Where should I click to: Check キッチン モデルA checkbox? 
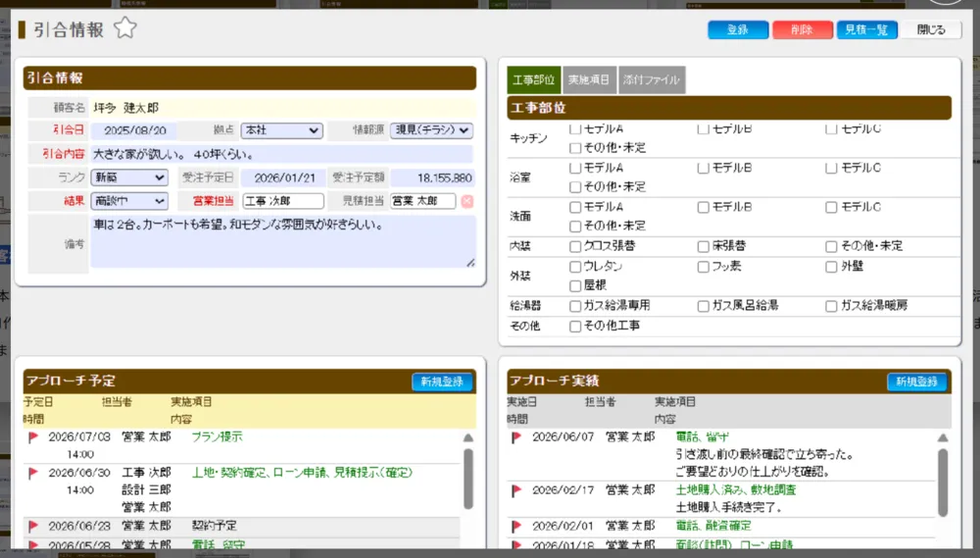point(575,128)
